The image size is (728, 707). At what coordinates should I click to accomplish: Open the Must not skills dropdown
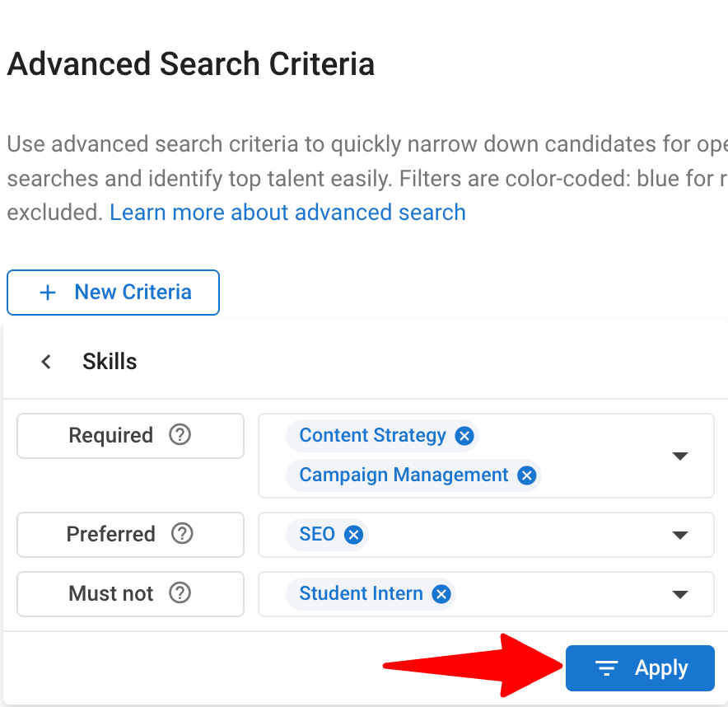[680, 594]
